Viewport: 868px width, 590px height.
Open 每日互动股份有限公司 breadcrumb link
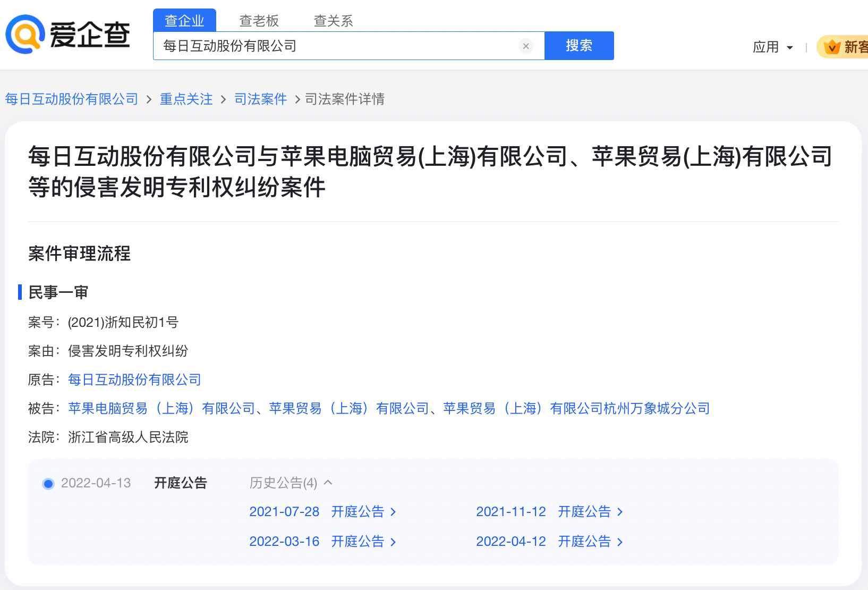pos(72,99)
